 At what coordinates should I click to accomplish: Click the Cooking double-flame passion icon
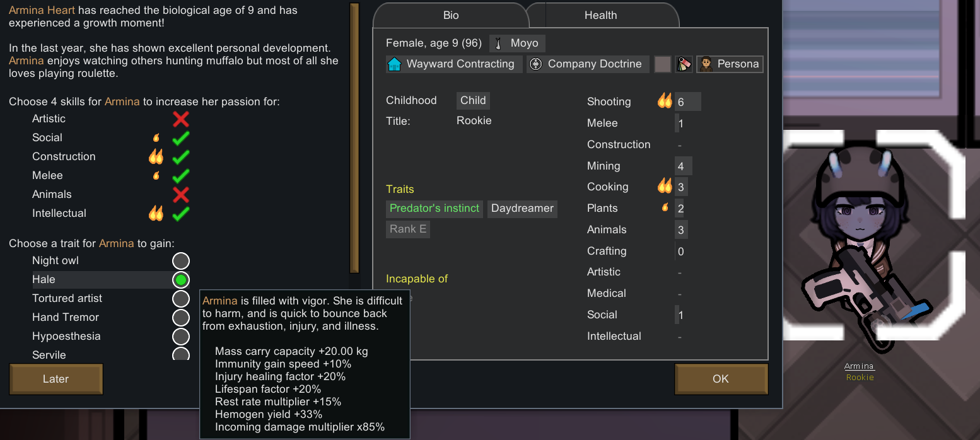(665, 186)
